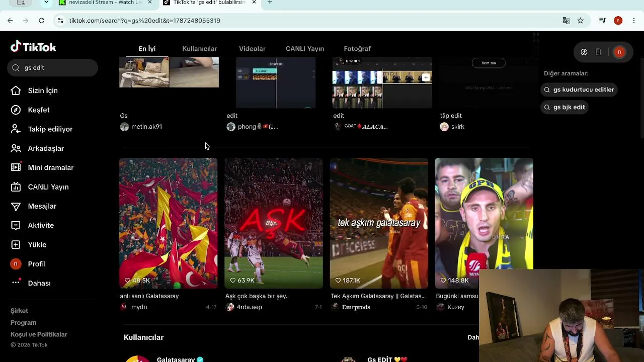Open the Gs EDİT user result

(x=387, y=359)
